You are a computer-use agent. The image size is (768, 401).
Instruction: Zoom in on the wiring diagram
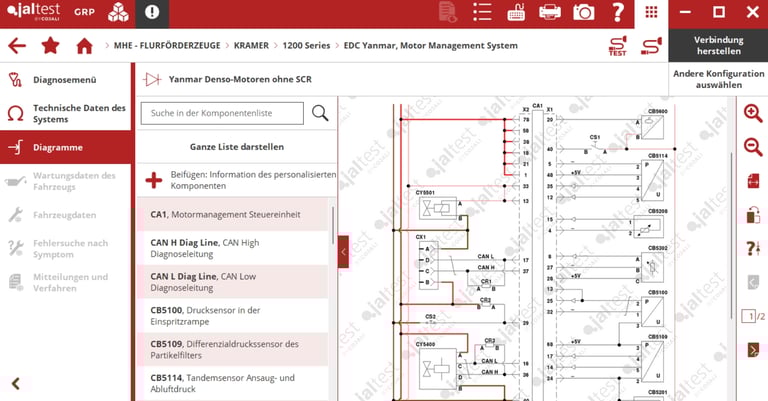point(753,113)
